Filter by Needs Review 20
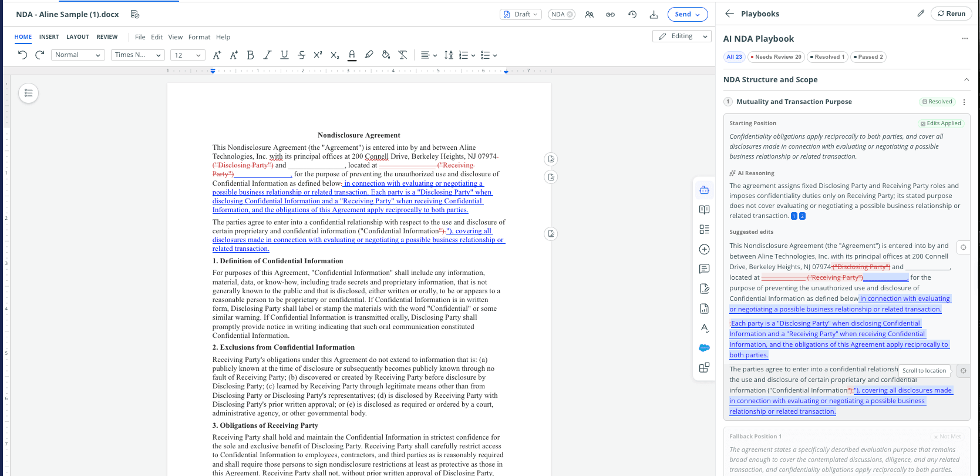 [776, 57]
